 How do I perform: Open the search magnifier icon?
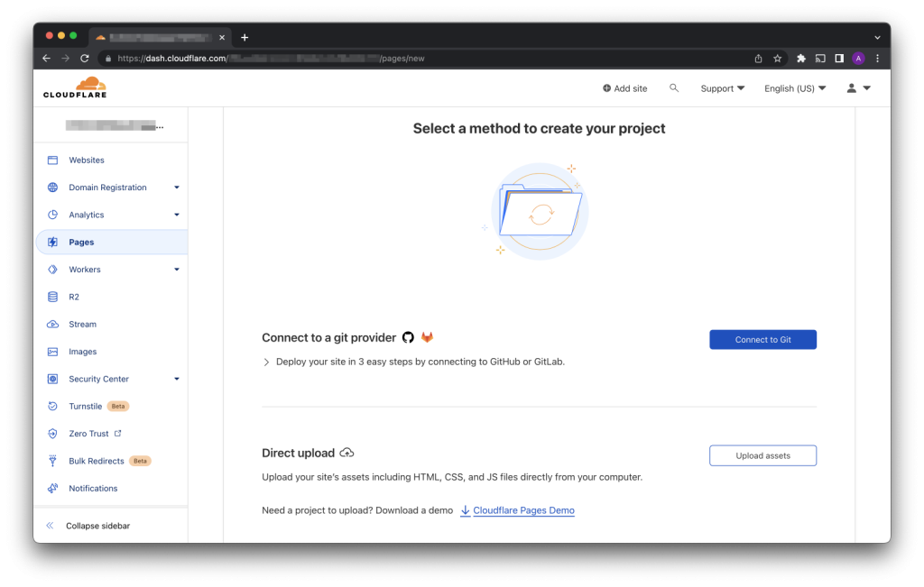click(x=674, y=88)
